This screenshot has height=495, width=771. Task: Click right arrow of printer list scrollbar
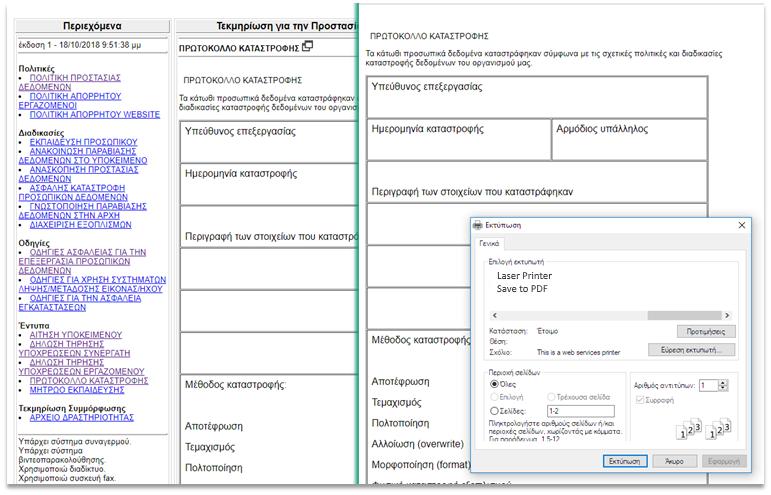coord(727,315)
